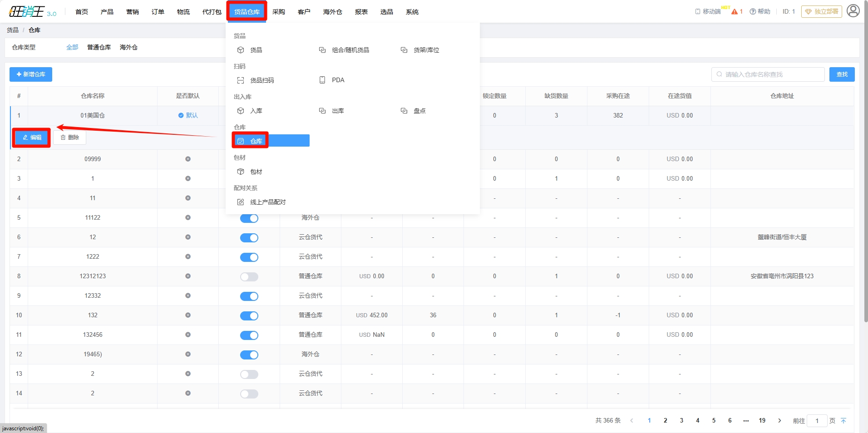Click the user avatar icon
Image resolution: width=868 pixels, height=433 pixels.
(x=853, y=11)
